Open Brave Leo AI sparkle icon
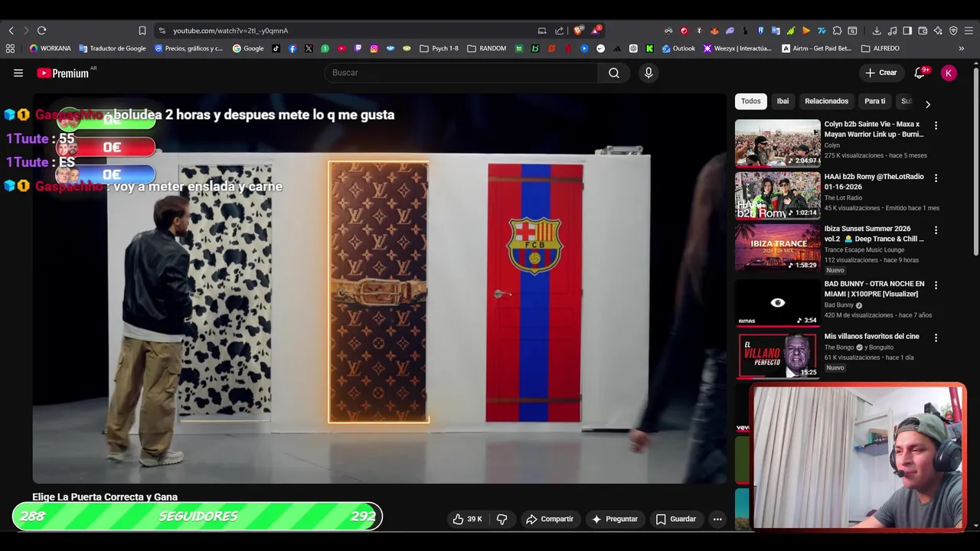The height and width of the screenshot is (551, 980). (x=938, y=31)
